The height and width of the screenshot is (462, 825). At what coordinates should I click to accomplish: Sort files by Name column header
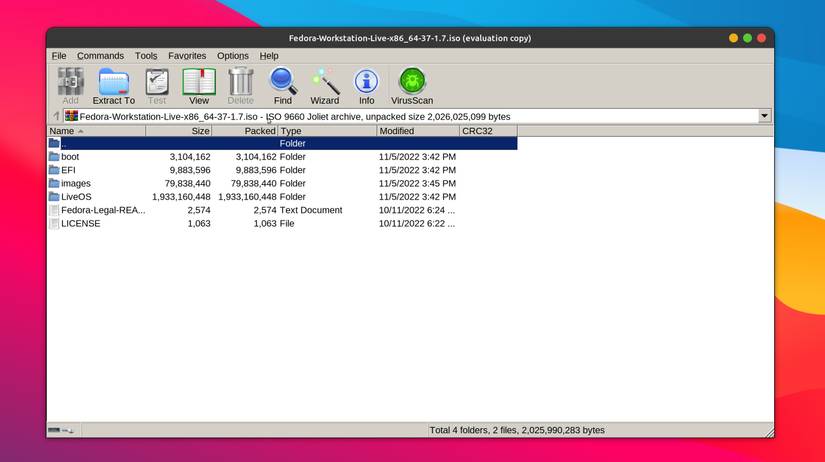[x=96, y=131]
